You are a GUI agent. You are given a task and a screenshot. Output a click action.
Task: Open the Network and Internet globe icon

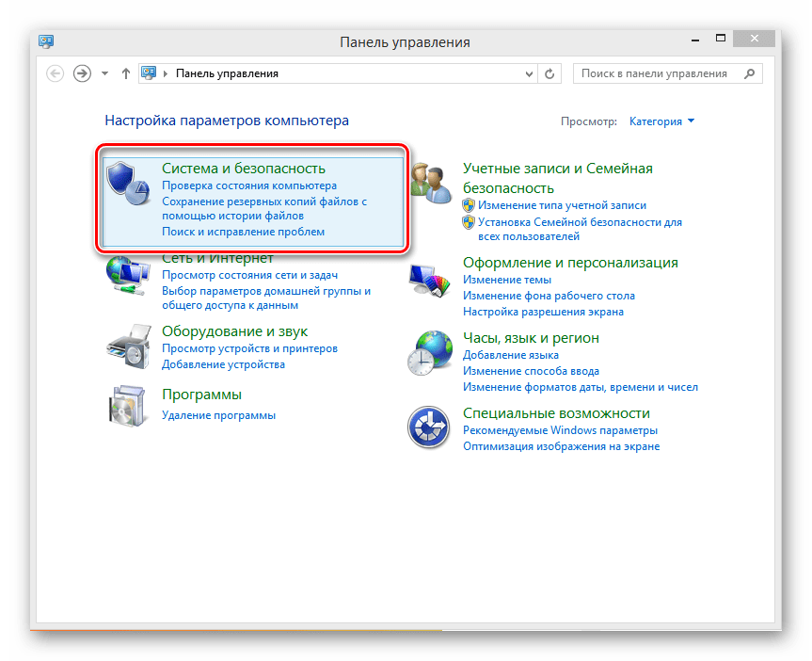click(x=128, y=276)
